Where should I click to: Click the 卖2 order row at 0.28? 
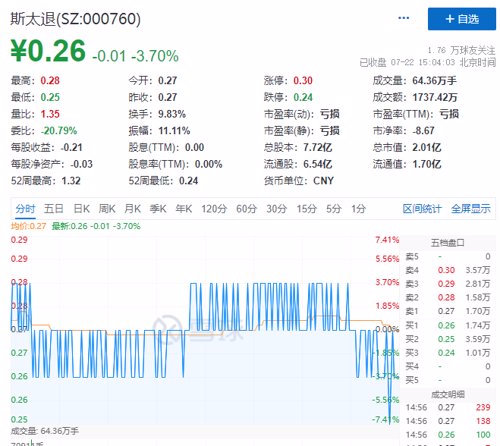click(x=448, y=297)
